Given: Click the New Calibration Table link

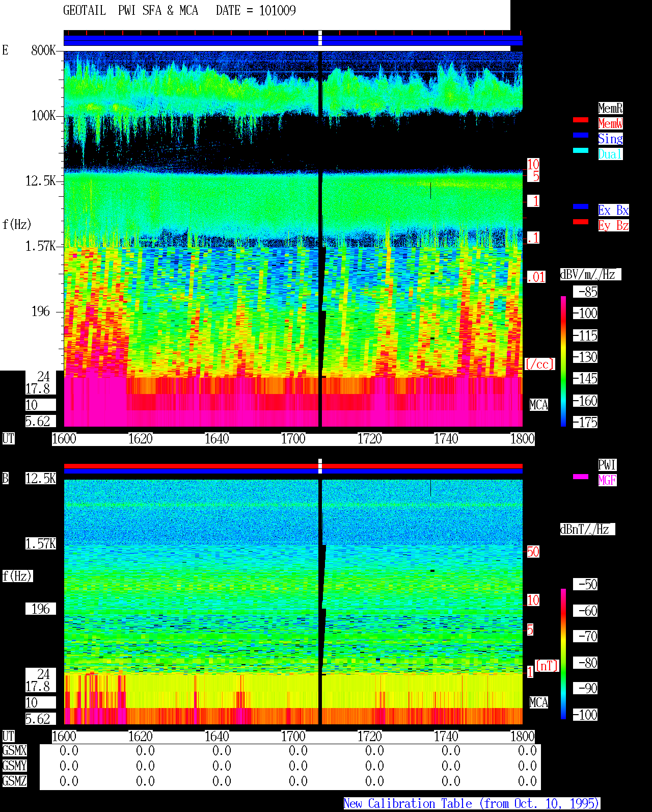Looking at the screenshot, I should 472,804.
